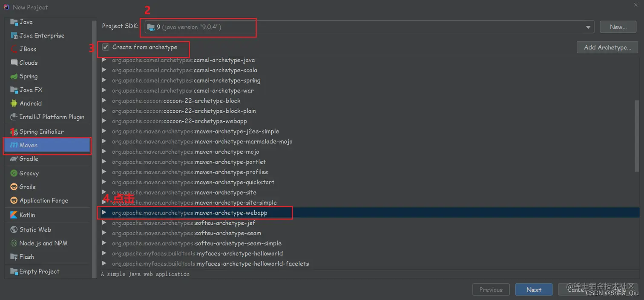Click the Flash icon
Screen dimensions: 644x300
coord(14,257)
